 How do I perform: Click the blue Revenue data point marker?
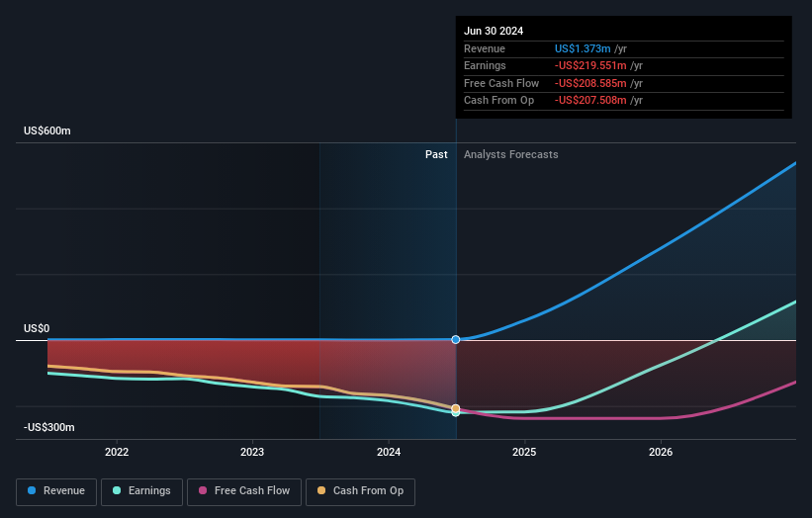456,339
